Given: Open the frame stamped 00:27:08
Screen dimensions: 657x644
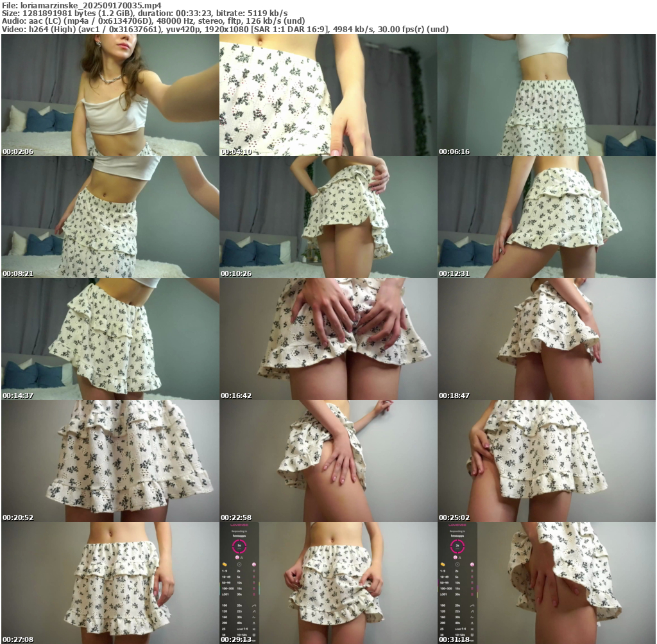Looking at the screenshot, I should click(x=110, y=583).
